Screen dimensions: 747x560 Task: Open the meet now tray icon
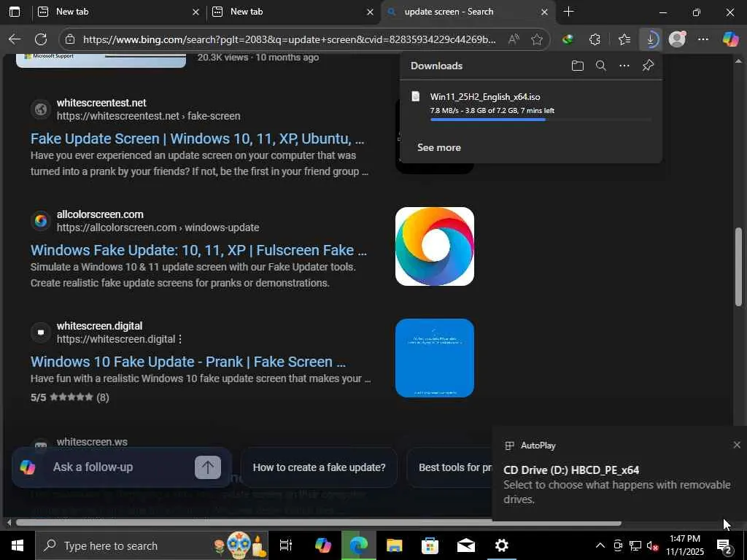[618, 545]
